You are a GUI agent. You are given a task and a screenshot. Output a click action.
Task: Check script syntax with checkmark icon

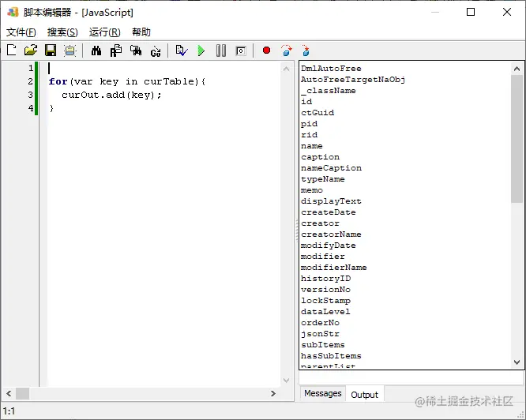pyautogui.click(x=182, y=51)
